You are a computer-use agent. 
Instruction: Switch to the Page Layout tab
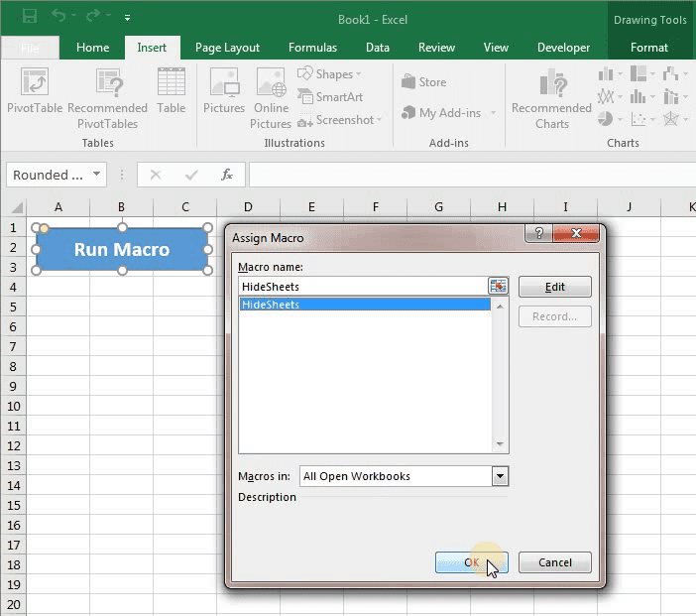pos(227,48)
